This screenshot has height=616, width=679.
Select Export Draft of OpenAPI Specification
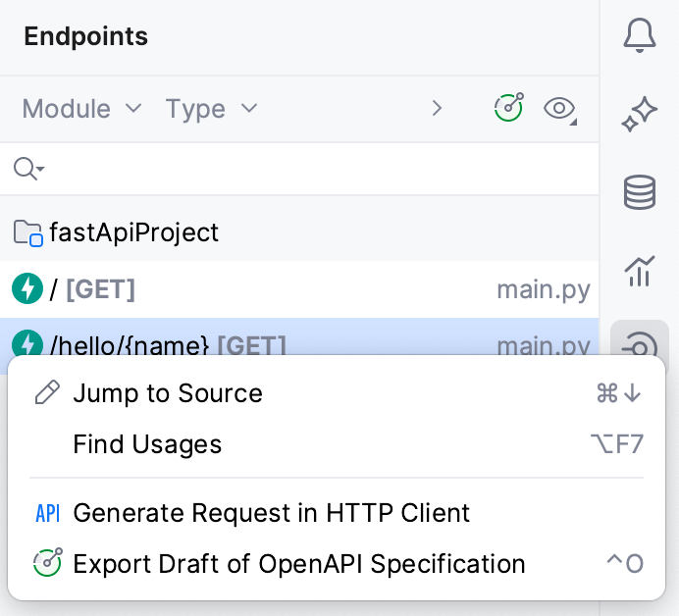pyautogui.click(x=299, y=564)
